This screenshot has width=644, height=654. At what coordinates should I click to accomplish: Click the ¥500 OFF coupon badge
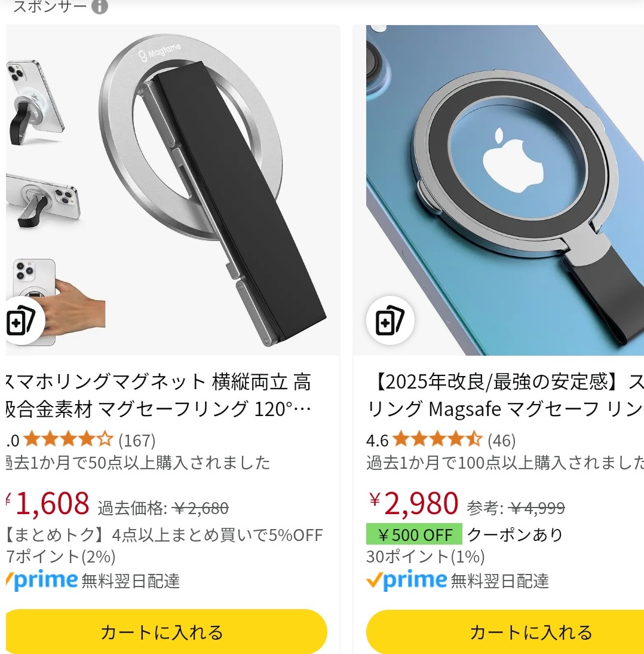pyautogui.click(x=414, y=534)
